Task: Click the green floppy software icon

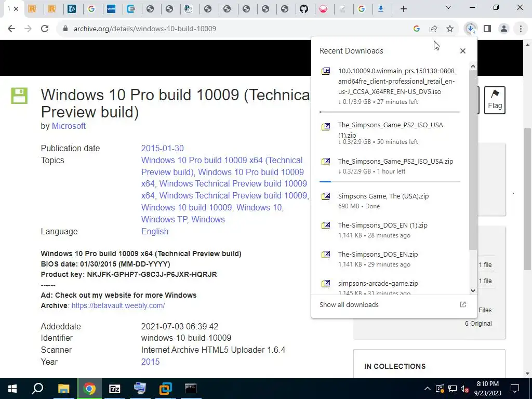Action: 19,96
